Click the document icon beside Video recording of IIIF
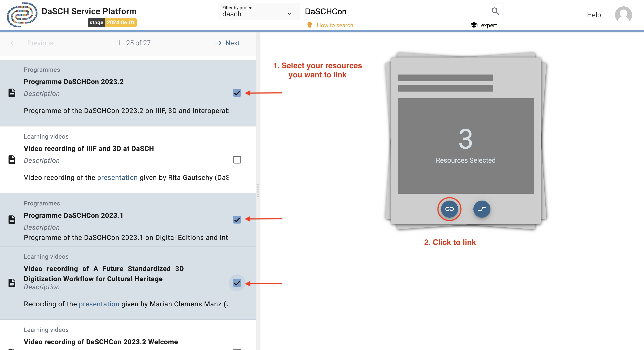 pyautogui.click(x=12, y=160)
